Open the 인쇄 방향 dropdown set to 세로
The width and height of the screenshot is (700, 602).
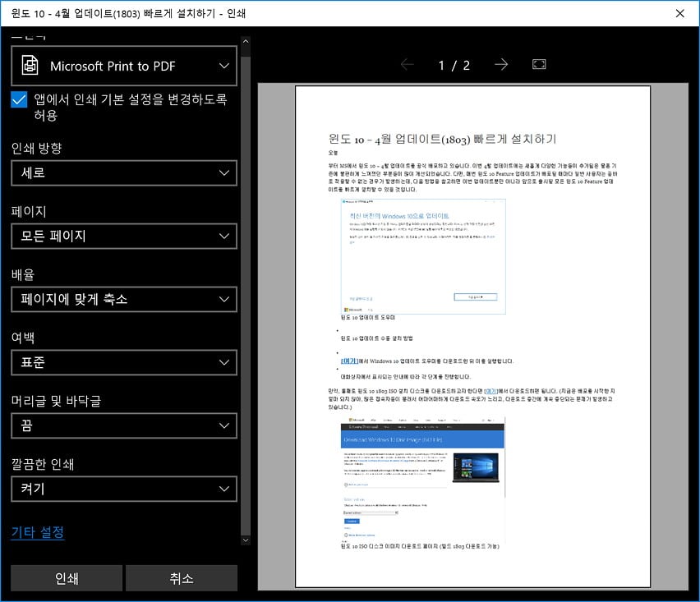[124, 172]
